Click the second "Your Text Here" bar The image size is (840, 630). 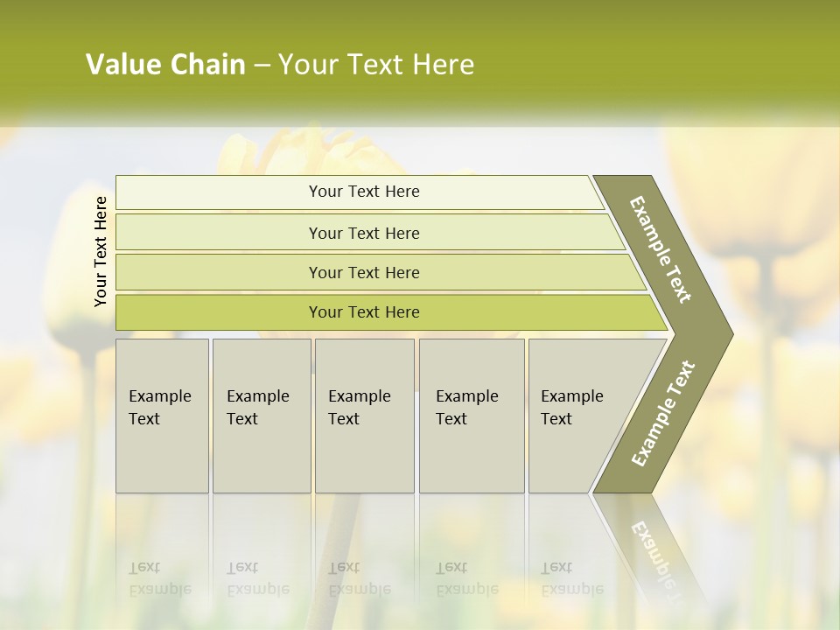363,233
